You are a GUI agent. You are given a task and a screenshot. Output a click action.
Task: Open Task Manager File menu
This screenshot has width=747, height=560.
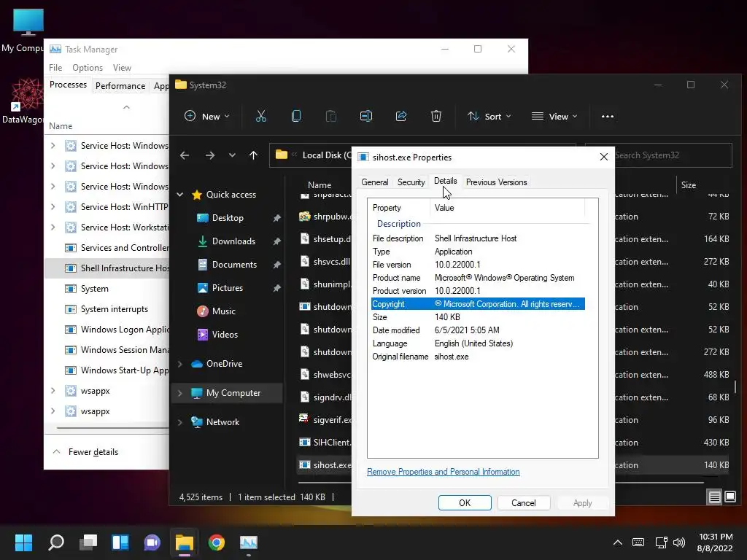[x=55, y=68]
